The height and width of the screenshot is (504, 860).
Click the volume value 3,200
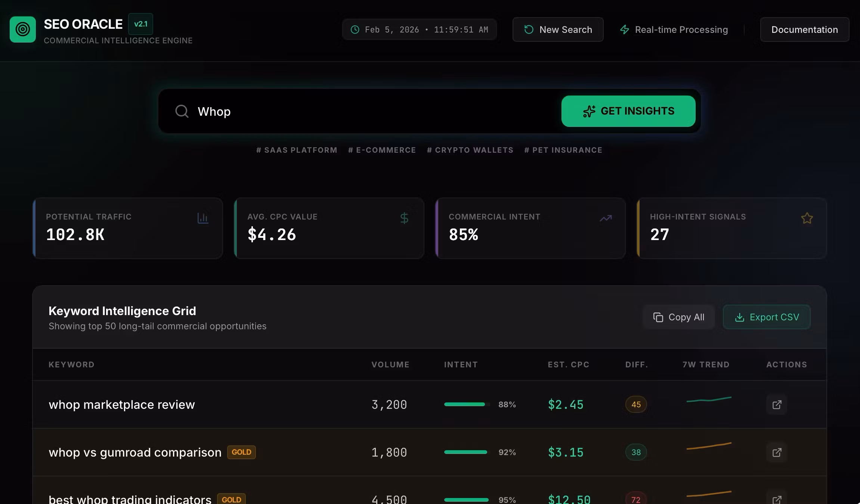point(389,404)
